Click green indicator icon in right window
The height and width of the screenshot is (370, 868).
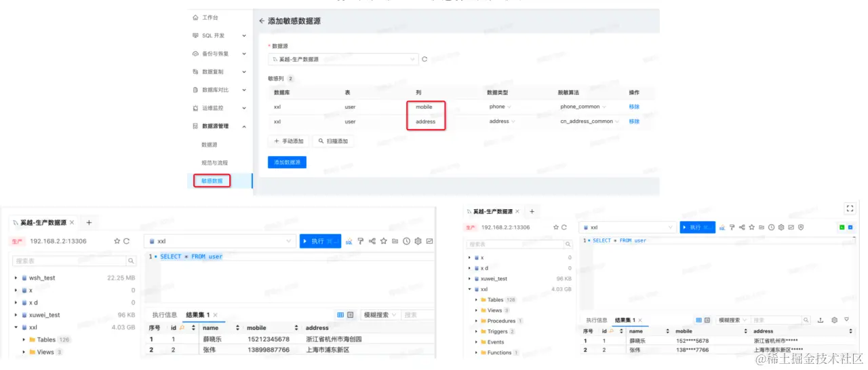coord(842,227)
